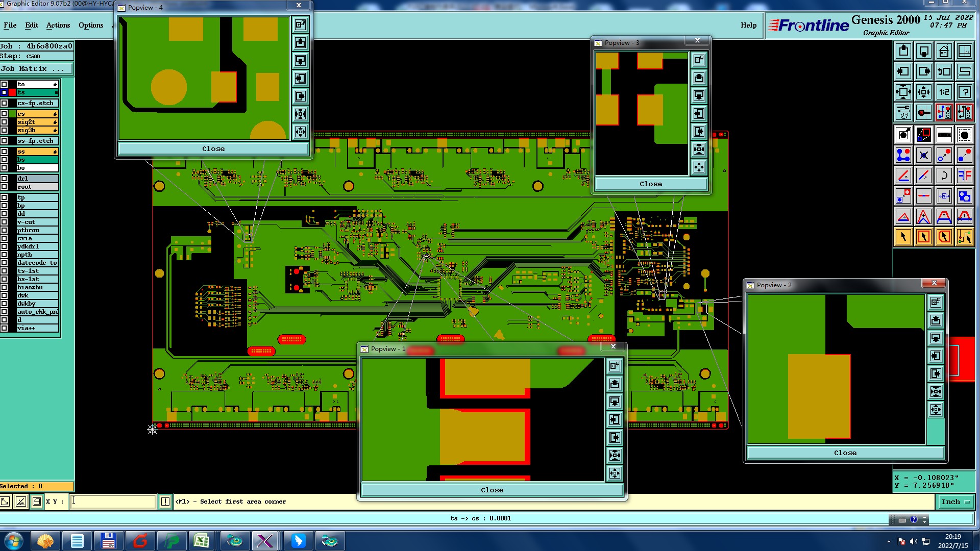Open Job Matrix selector
The width and height of the screenshot is (980, 551).
tap(36, 68)
